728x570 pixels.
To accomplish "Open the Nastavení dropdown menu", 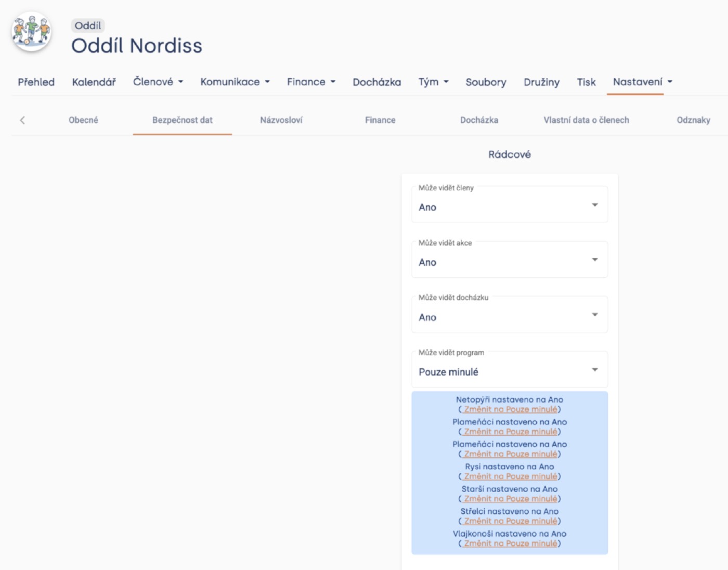I will coord(642,82).
